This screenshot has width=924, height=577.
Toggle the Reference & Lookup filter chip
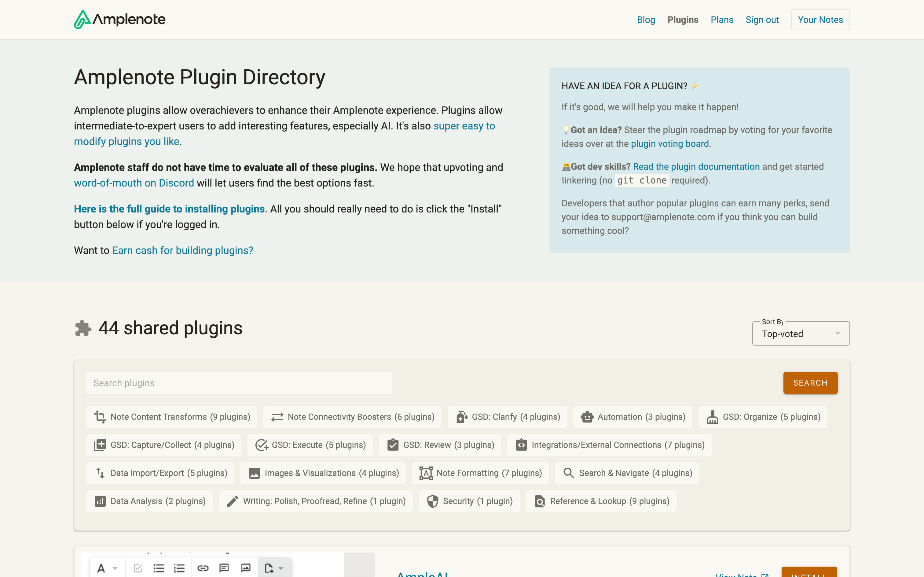coord(601,501)
